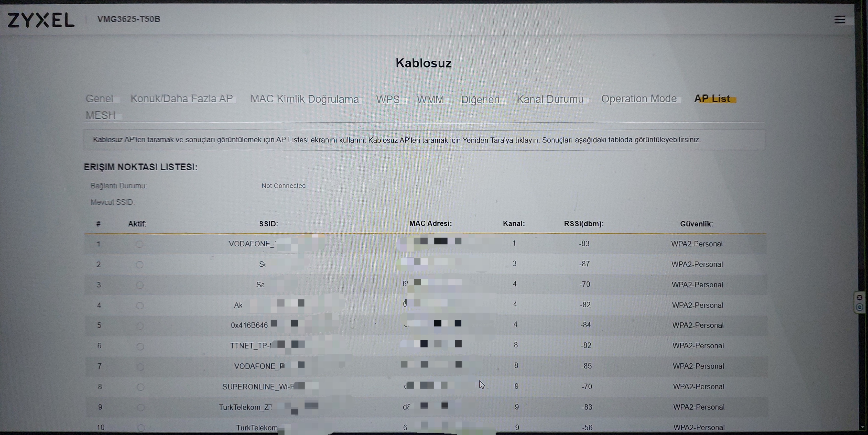Screen dimensions: 868x435
Task: Click the VMG3625-T50B model label
Action: click(129, 19)
